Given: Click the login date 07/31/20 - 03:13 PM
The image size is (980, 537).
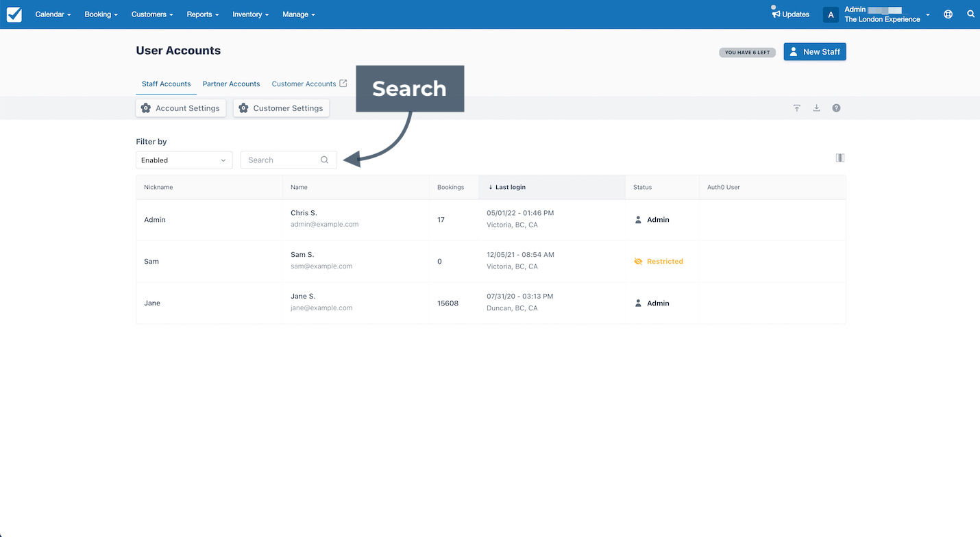Looking at the screenshot, I should [519, 297].
